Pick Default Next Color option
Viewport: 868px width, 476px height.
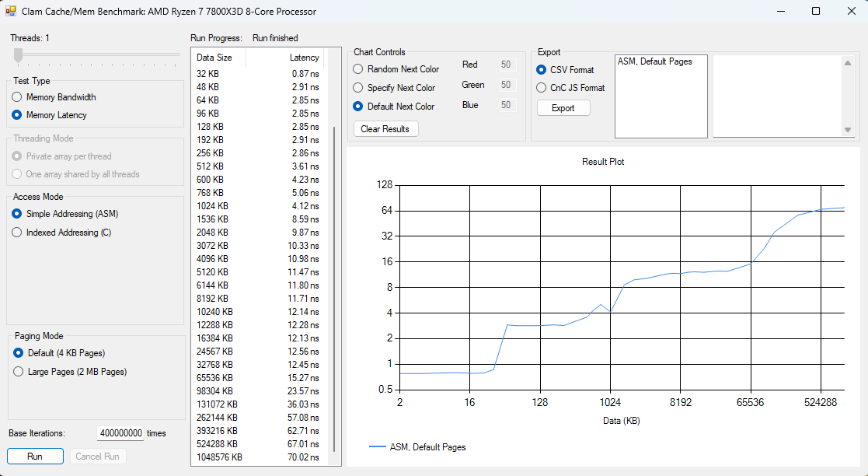click(394, 107)
